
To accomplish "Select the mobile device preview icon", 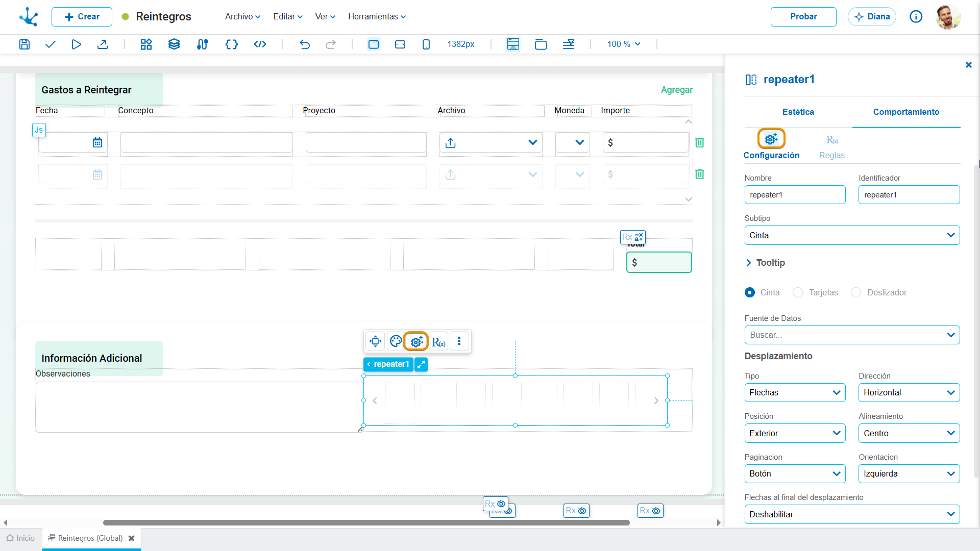I will 426,44.
